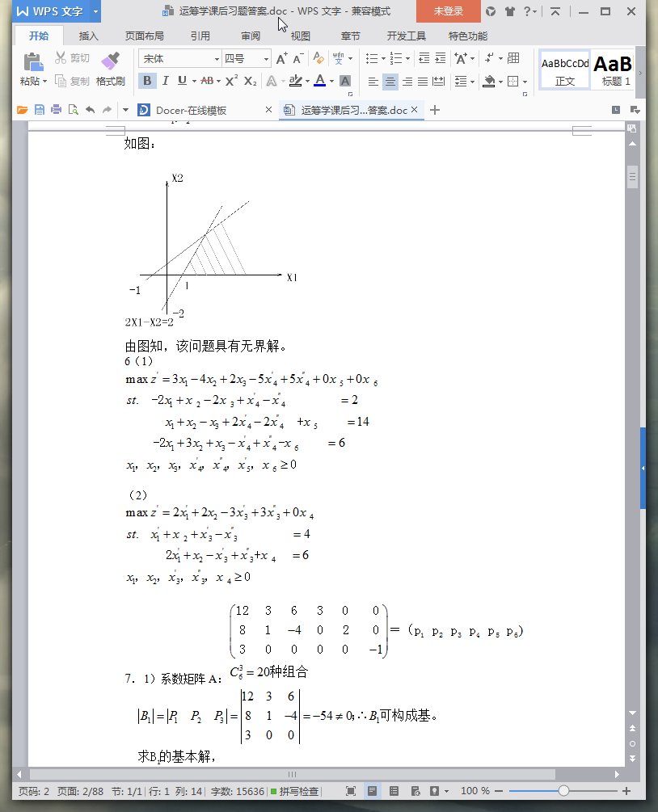Switch to full screen view icon in status bar
The width and height of the screenshot is (658, 812).
click(x=351, y=791)
